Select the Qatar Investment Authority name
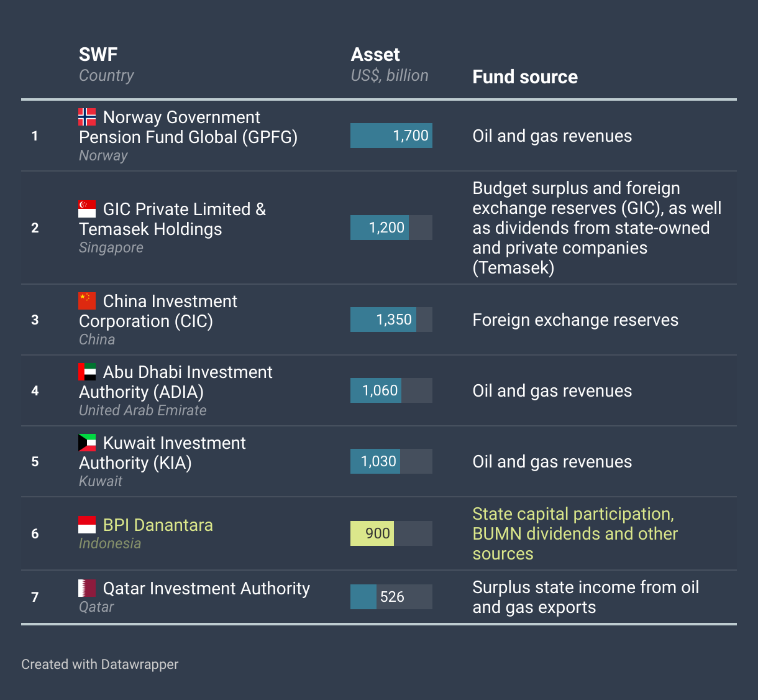This screenshot has height=700, width=758. point(206,589)
